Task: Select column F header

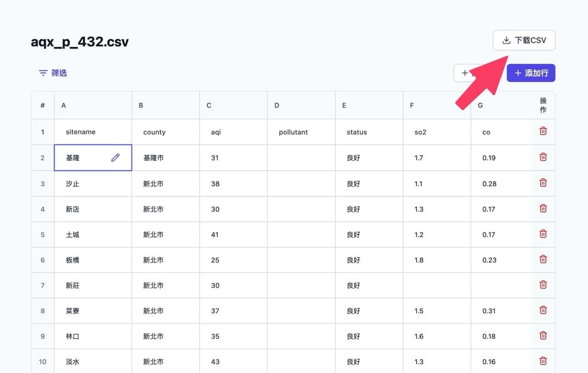Action: (x=437, y=105)
